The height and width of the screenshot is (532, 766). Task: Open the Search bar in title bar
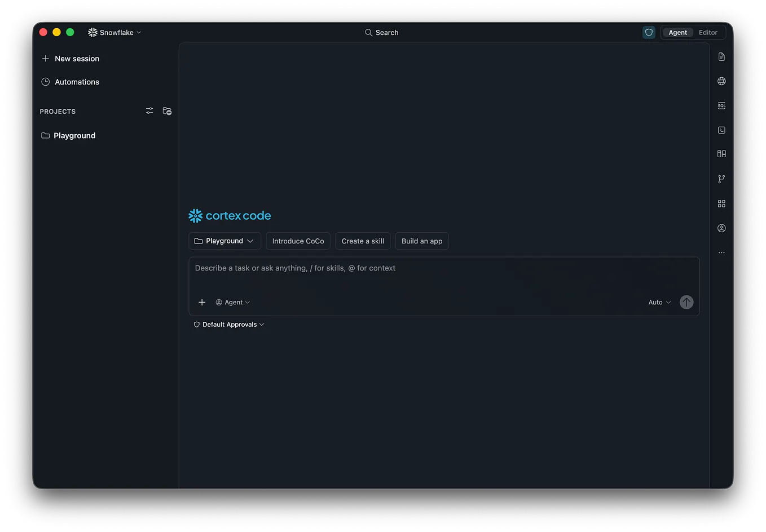[382, 33]
